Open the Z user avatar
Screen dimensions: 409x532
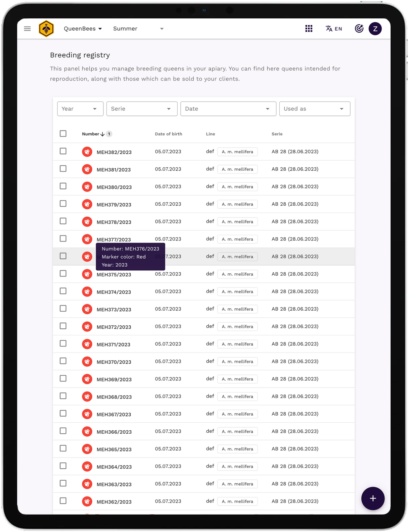tap(375, 29)
